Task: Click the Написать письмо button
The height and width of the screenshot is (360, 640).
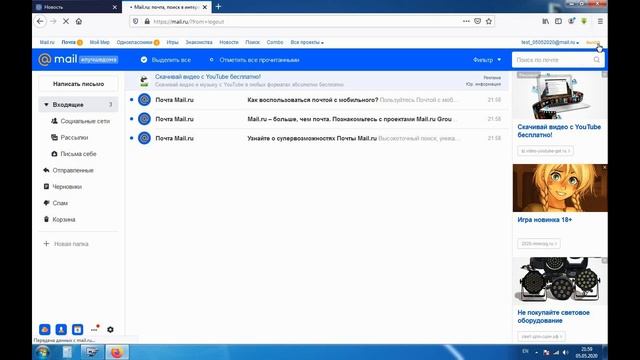Action: [x=78, y=84]
